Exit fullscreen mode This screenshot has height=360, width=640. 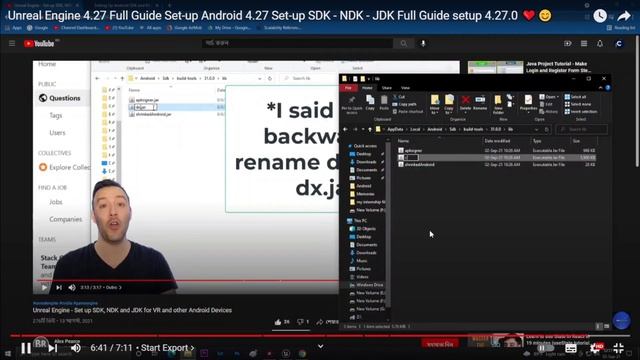click(618, 348)
